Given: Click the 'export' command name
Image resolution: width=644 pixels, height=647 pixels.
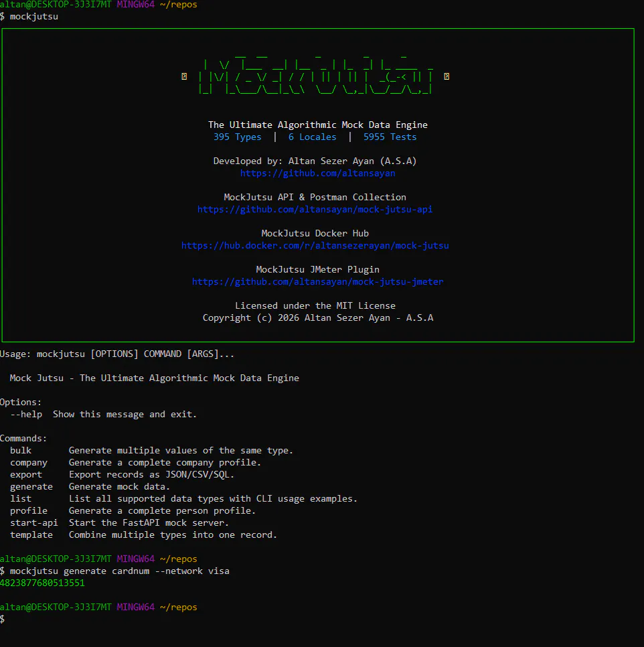Looking at the screenshot, I should (x=26, y=474).
